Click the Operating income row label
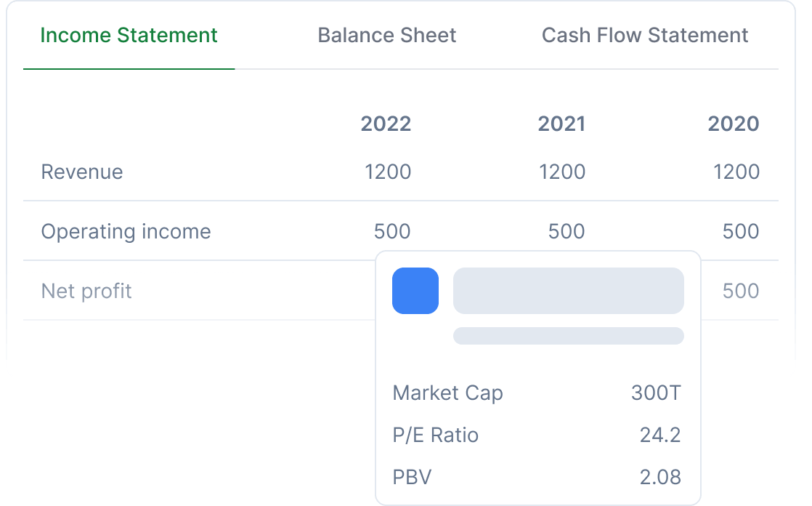The height and width of the screenshot is (506, 812). pos(126,232)
